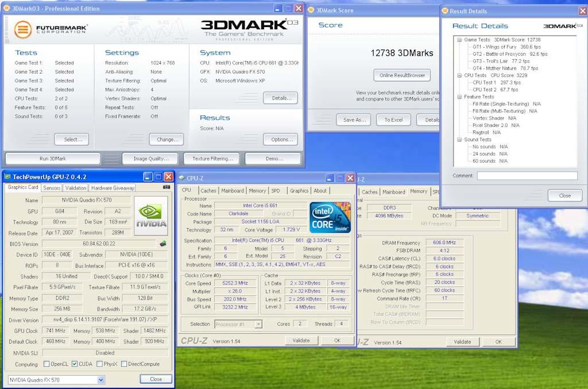
Task: Click the GPU-Z camera screenshot icon
Action: (x=167, y=187)
